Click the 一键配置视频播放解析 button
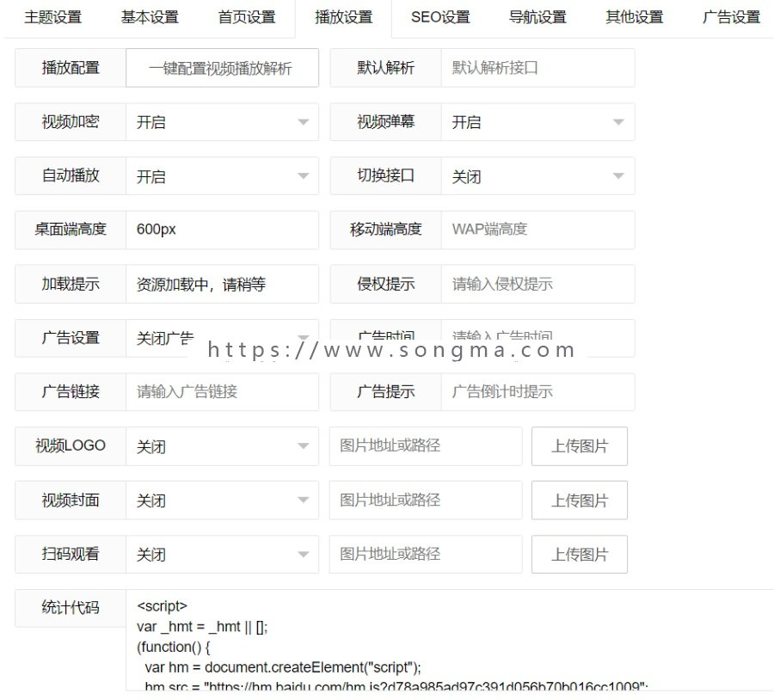Screen dimensions: 774x700 coord(222,68)
